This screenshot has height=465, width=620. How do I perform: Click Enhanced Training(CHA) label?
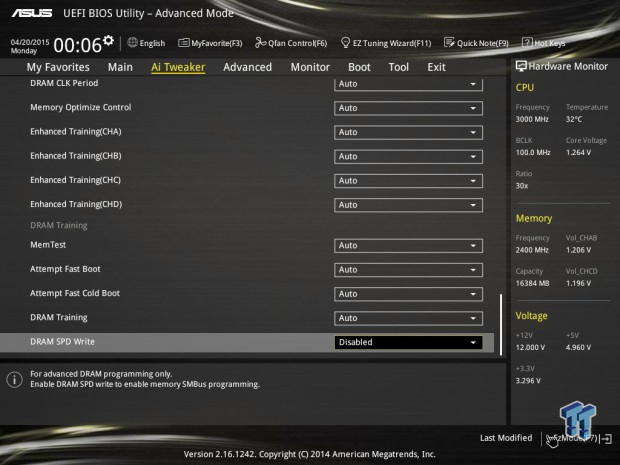pyautogui.click(x=76, y=132)
